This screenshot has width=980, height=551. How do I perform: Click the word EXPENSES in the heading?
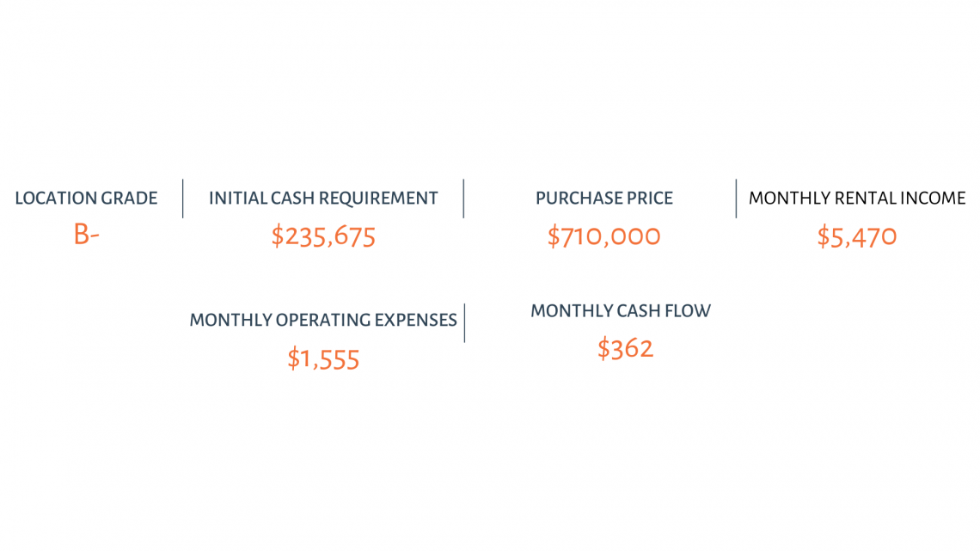point(415,320)
